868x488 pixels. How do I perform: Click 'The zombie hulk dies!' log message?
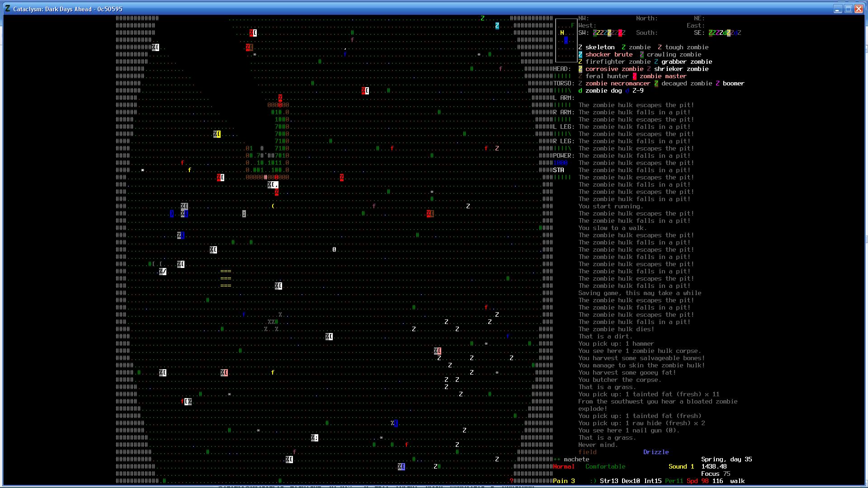616,329
